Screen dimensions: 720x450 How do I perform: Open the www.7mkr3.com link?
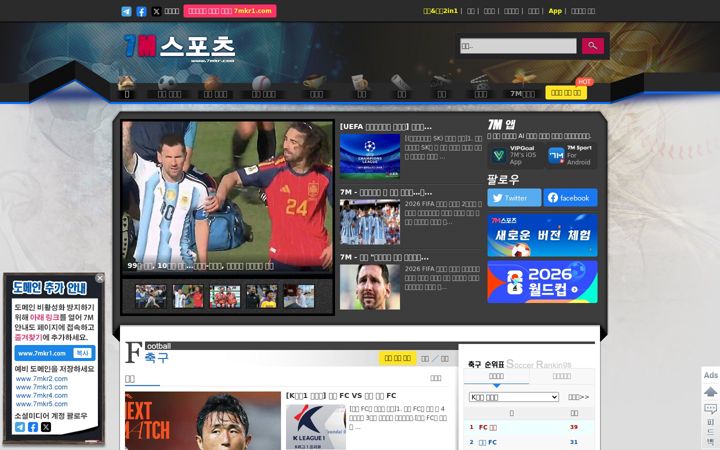[42, 387]
